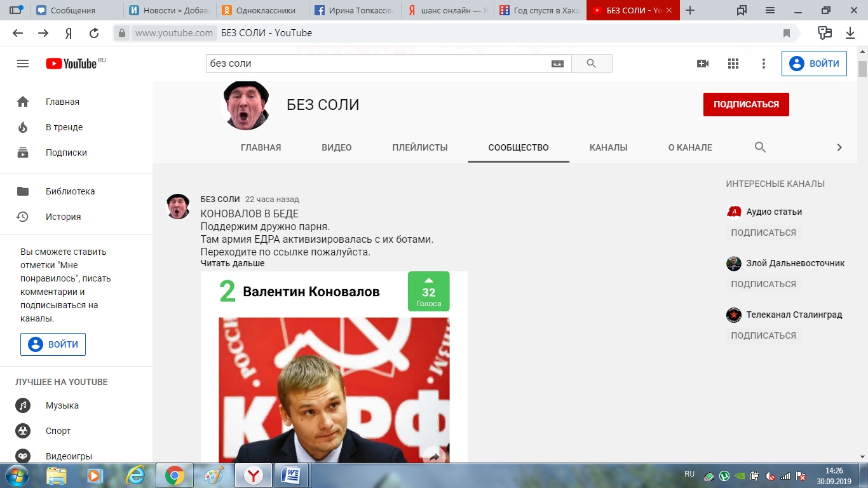
Task: Open the on-screen keyboard in search box
Action: (557, 64)
